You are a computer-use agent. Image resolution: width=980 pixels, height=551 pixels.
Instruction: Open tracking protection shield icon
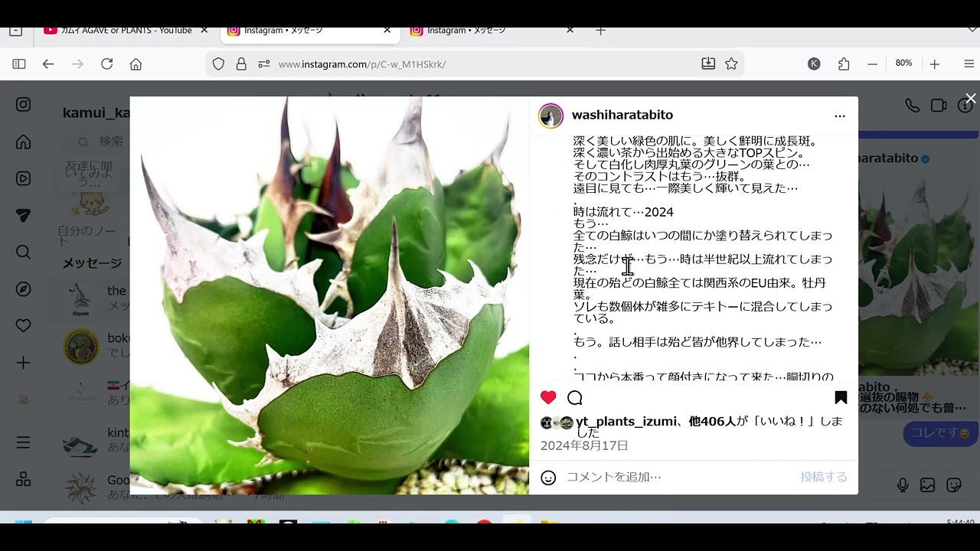(x=219, y=64)
